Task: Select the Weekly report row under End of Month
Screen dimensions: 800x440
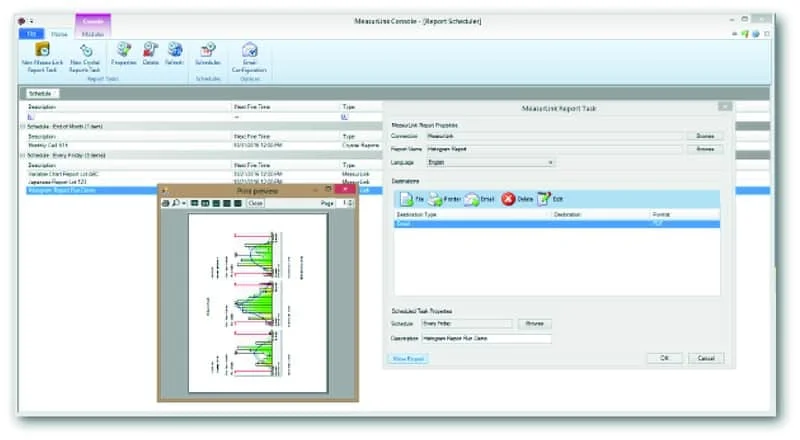Action: click(x=203, y=145)
